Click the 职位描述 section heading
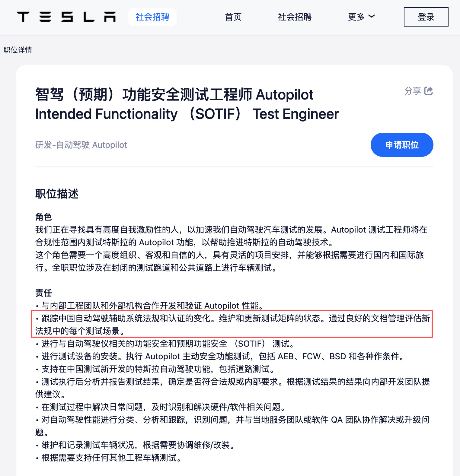Image resolution: width=460 pixels, height=476 pixels. click(57, 194)
